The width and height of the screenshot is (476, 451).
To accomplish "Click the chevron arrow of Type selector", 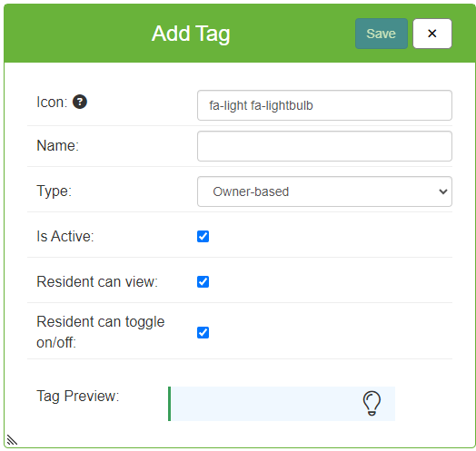I will [443, 191].
